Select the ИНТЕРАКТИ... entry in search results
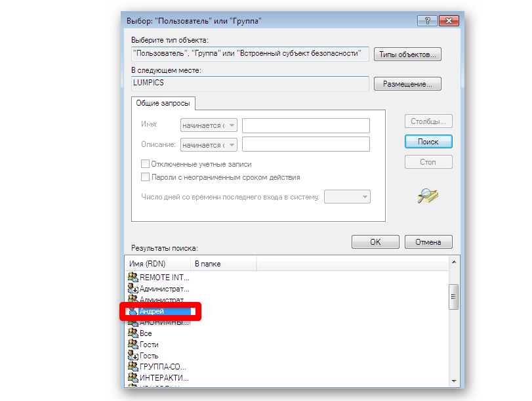The height and width of the screenshot is (401, 532). (x=159, y=377)
